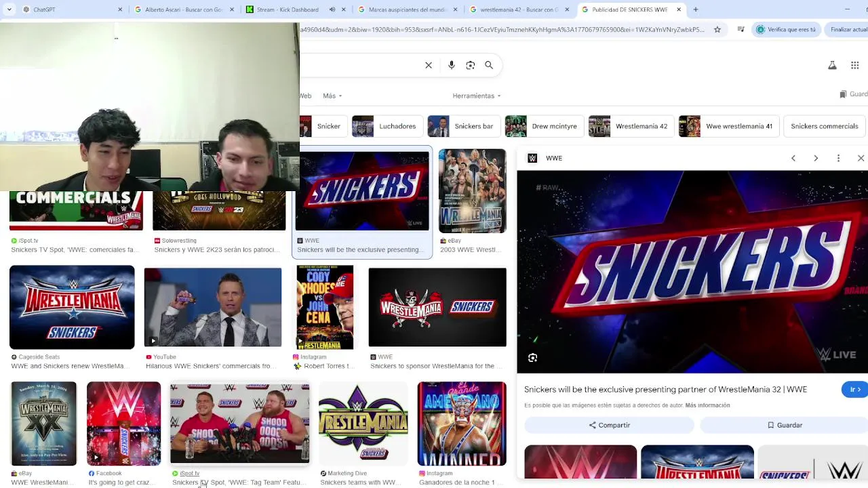Click Guardar save button in preview
The width and height of the screenshot is (868, 488).
click(x=785, y=425)
